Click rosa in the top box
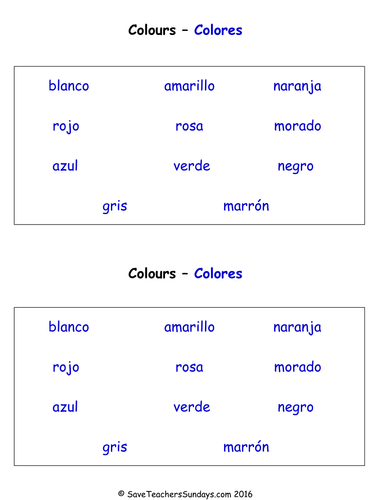Screen dimensions: 375x500 click(x=189, y=126)
